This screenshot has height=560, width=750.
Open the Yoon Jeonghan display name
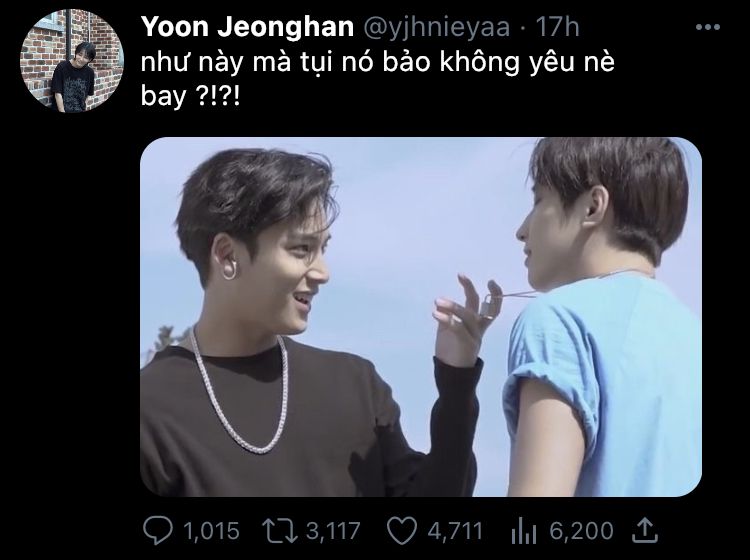[247, 27]
